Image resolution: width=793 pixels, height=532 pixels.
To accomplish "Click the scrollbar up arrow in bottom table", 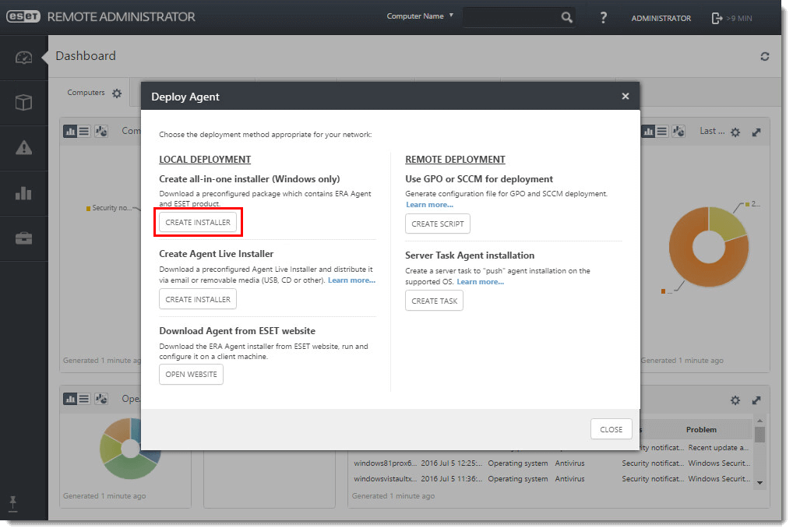I will point(760,421).
